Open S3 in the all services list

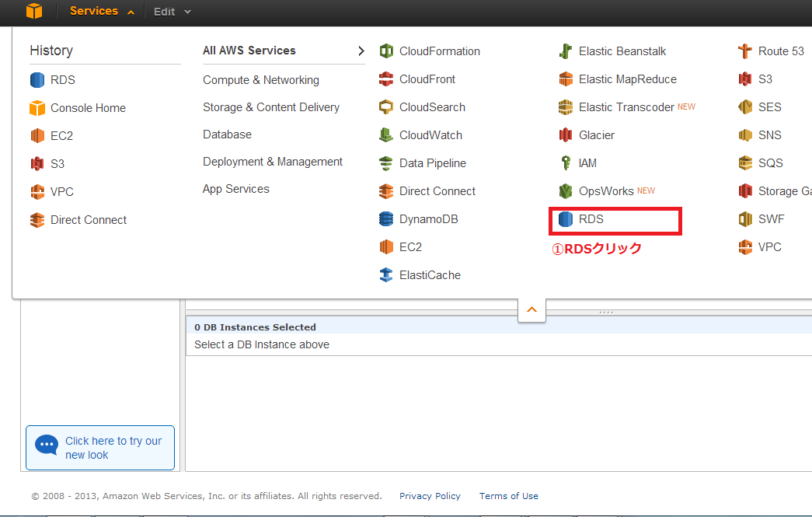tap(765, 79)
